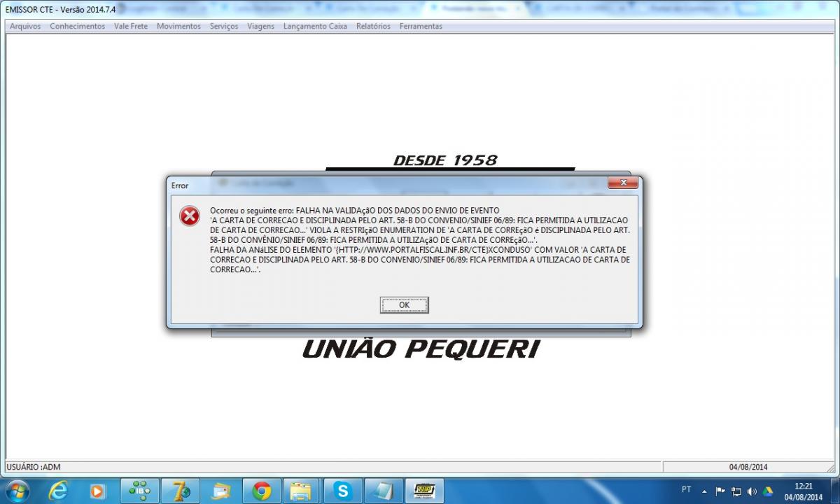Screen dimensions: 840x504
Task: Open the Lançamento Caixa menu
Action: pos(315,26)
